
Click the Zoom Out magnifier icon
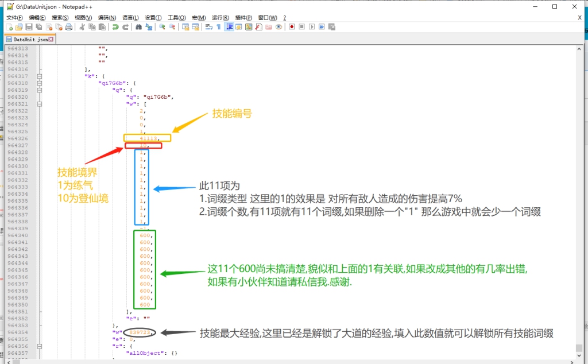coord(172,27)
